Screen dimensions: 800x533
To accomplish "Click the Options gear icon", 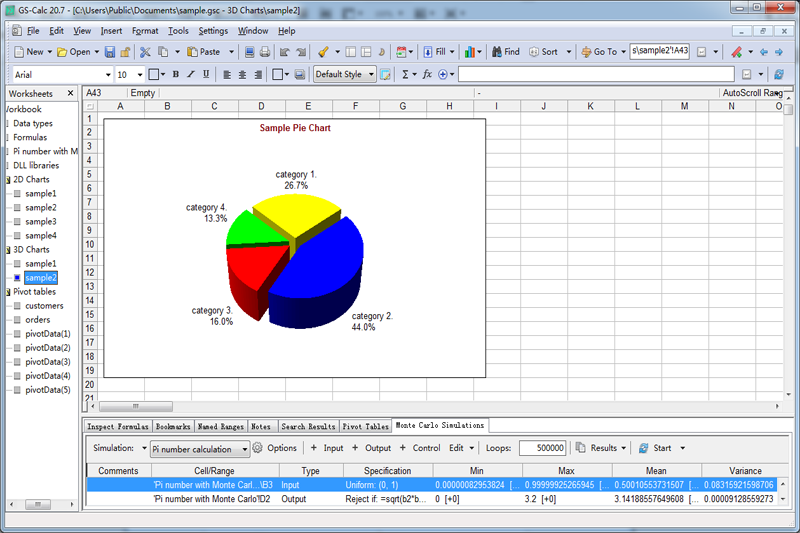I will click(x=258, y=448).
